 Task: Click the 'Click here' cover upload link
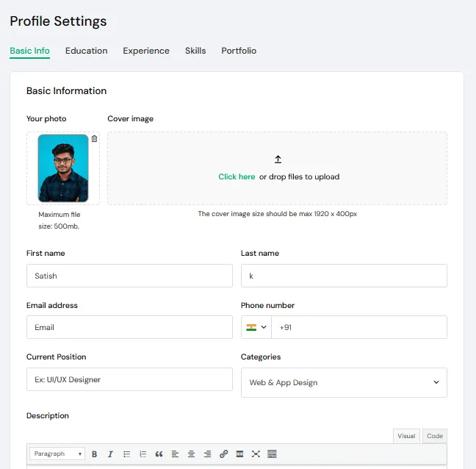coord(237,176)
